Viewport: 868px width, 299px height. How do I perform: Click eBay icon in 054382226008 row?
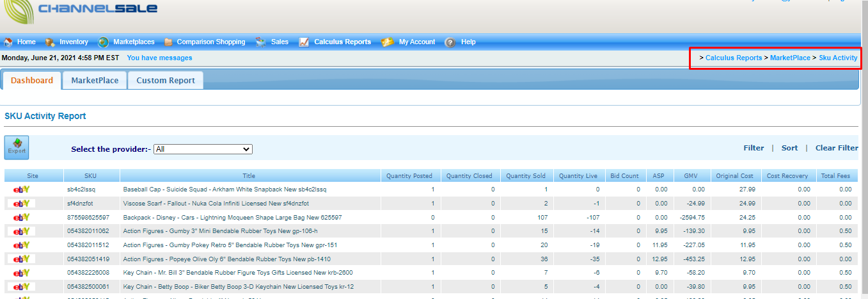[22, 273]
